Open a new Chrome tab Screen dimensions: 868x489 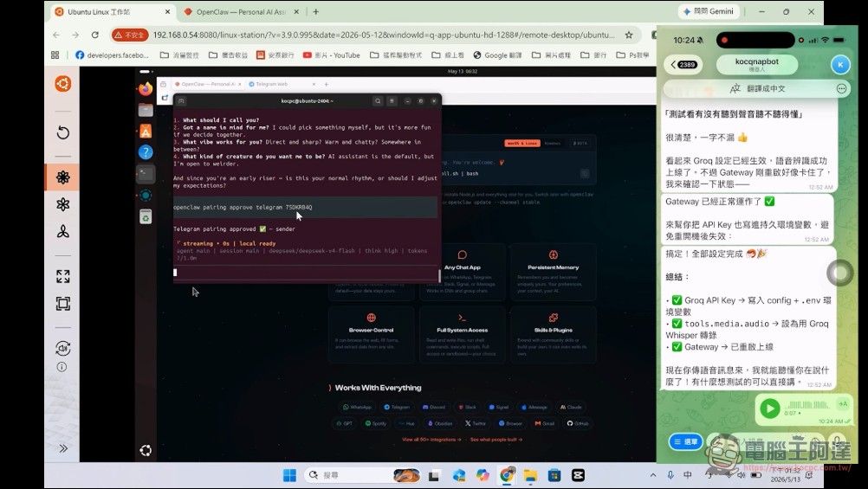pyautogui.click(x=315, y=11)
